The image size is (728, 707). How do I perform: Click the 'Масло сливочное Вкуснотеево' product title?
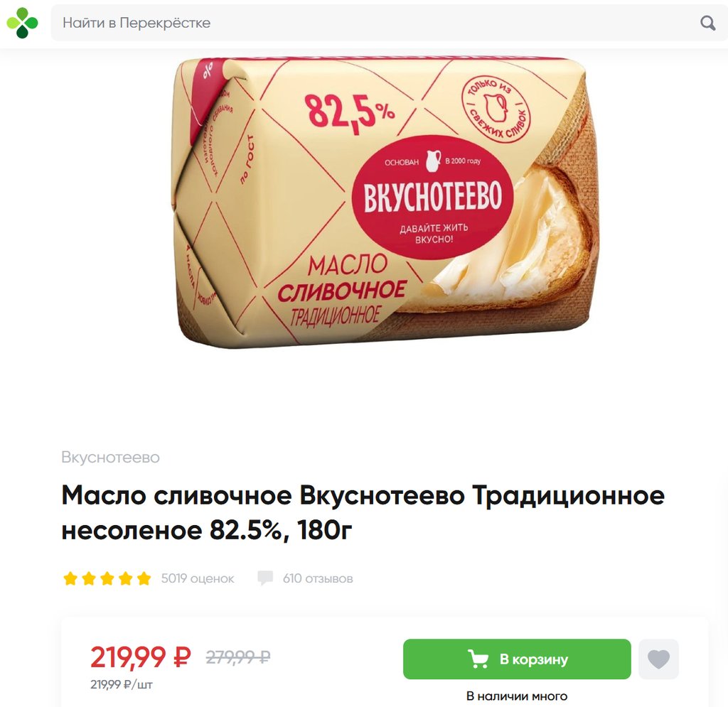363,512
